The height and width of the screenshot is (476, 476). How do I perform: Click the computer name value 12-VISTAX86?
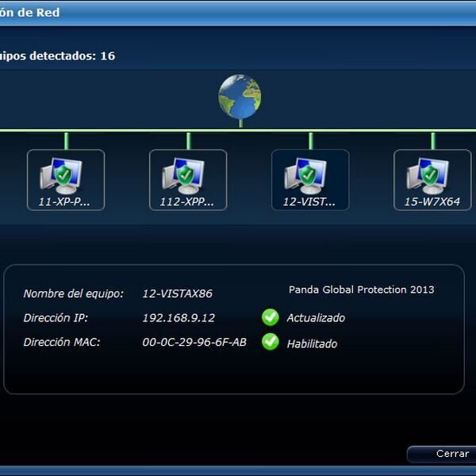(177, 294)
